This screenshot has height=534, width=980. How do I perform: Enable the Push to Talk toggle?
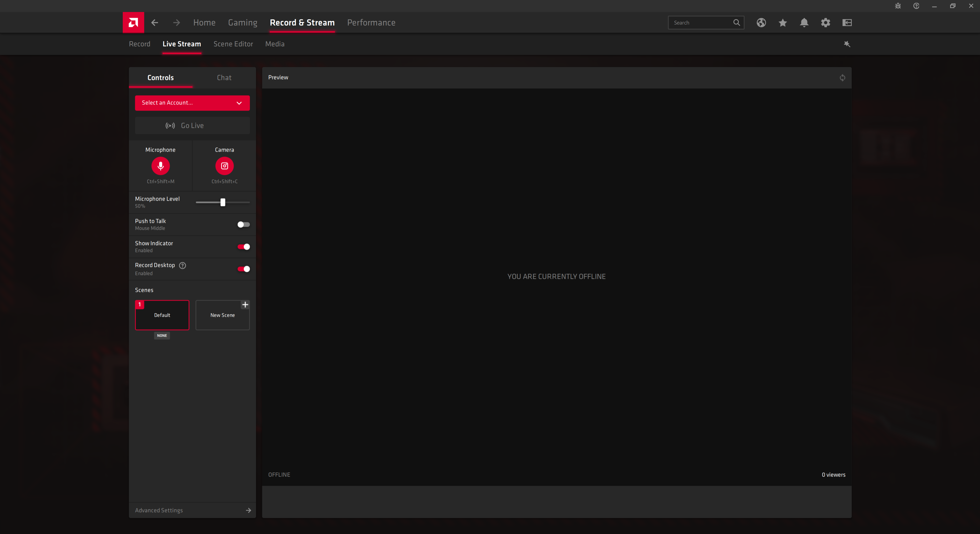tap(243, 224)
